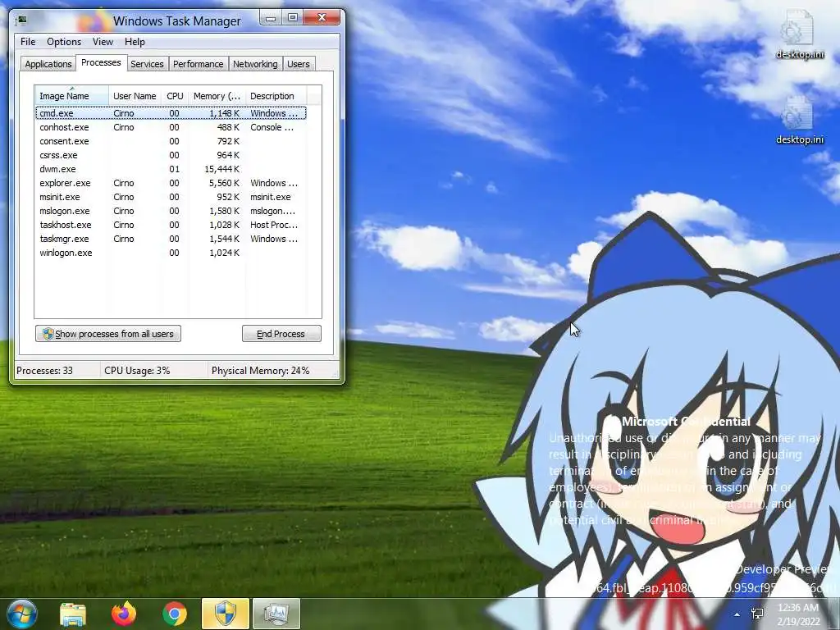Select the taskhost.exe process
The width and height of the screenshot is (840, 630).
(171, 225)
